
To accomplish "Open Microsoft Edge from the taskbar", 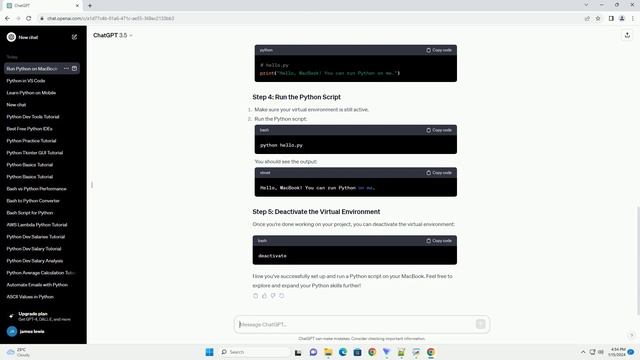I will point(343,352).
